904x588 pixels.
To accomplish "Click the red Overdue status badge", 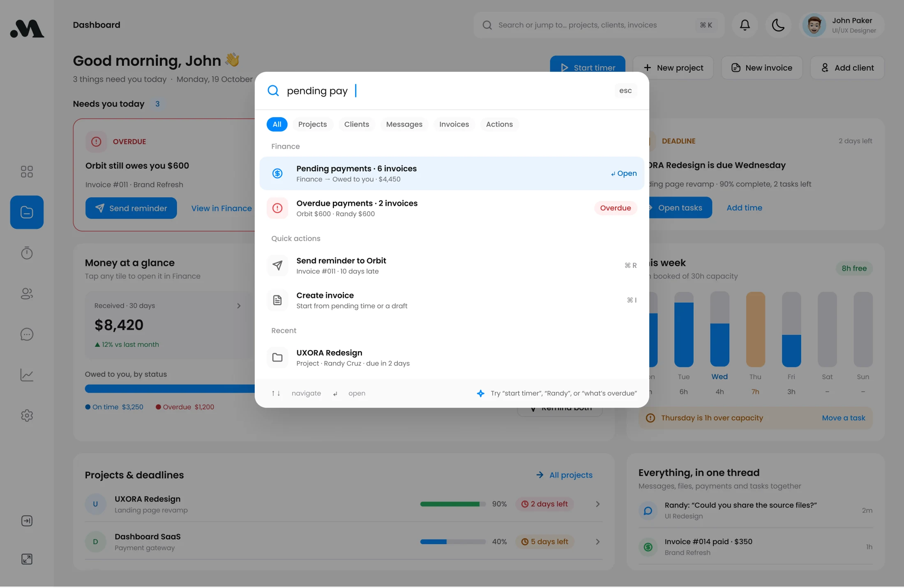I will point(615,208).
